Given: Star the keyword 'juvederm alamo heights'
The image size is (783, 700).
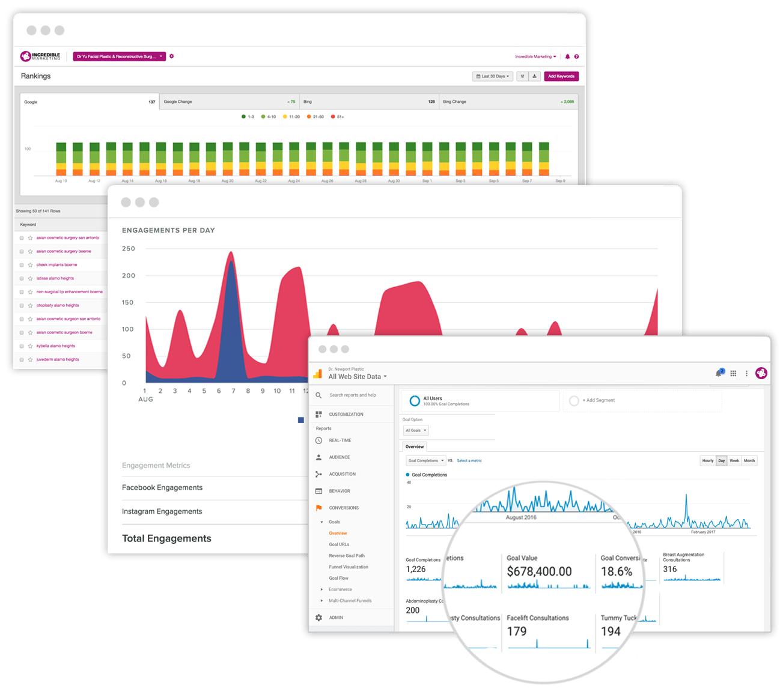Looking at the screenshot, I should coord(30,359).
